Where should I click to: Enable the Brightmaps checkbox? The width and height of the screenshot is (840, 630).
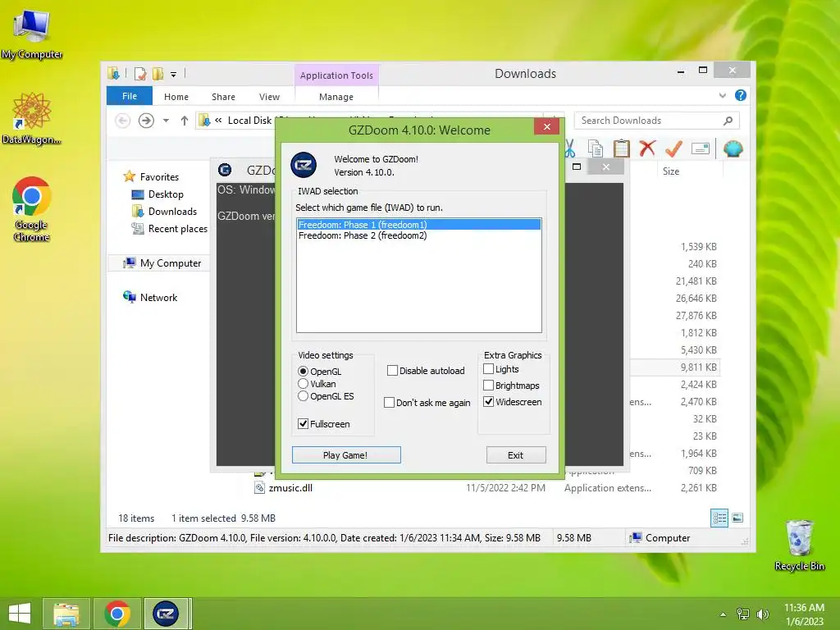[x=489, y=386]
